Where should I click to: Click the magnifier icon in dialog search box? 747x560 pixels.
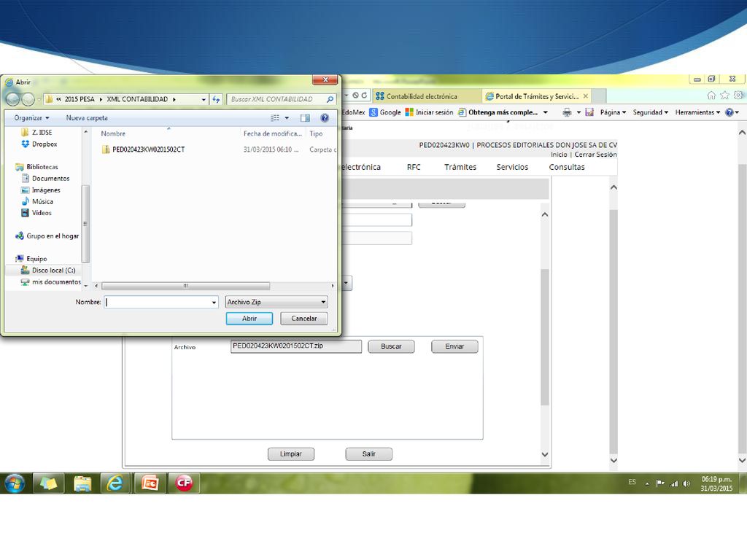(330, 99)
